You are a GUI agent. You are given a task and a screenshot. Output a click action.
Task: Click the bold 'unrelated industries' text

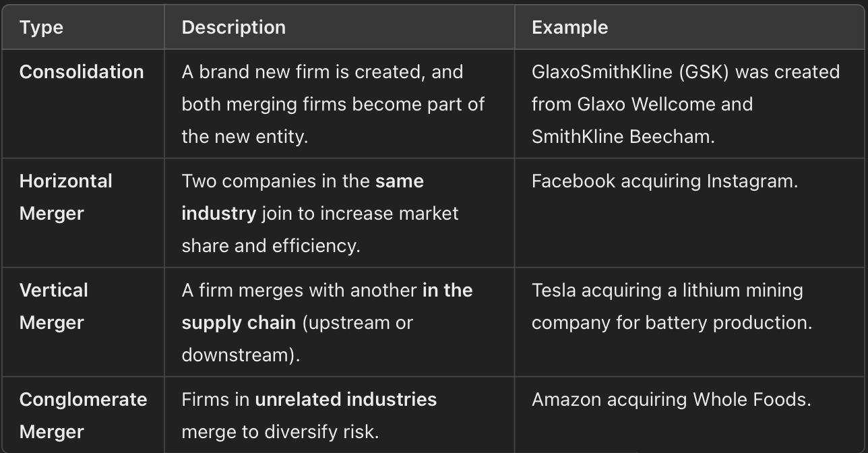[346, 400]
